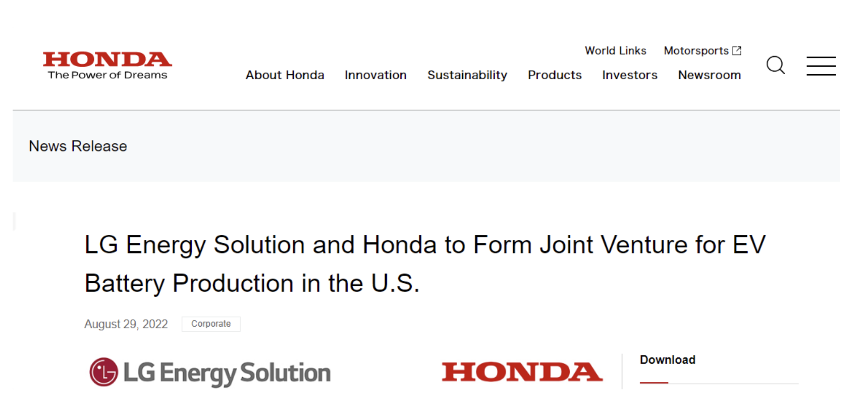This screenshot has width=868, height=404.
Task: Navigate to the Newsroom section
Action: (x=709, y=75)
